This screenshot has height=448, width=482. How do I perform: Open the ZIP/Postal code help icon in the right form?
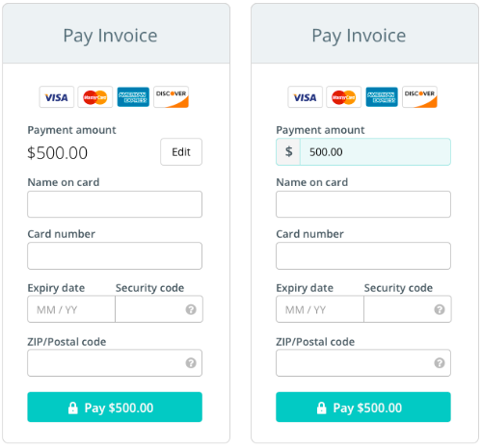point(440,363)
